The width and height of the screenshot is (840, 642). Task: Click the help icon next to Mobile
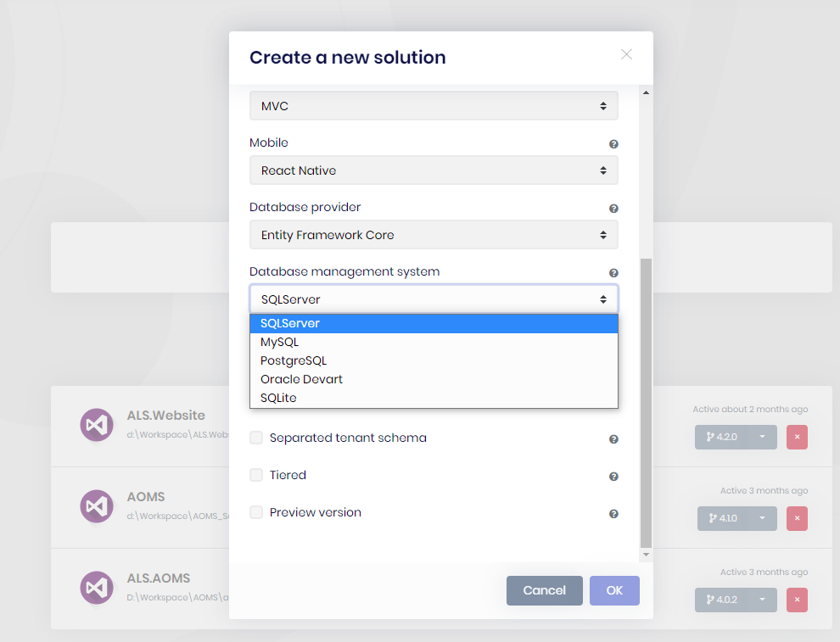613,144
